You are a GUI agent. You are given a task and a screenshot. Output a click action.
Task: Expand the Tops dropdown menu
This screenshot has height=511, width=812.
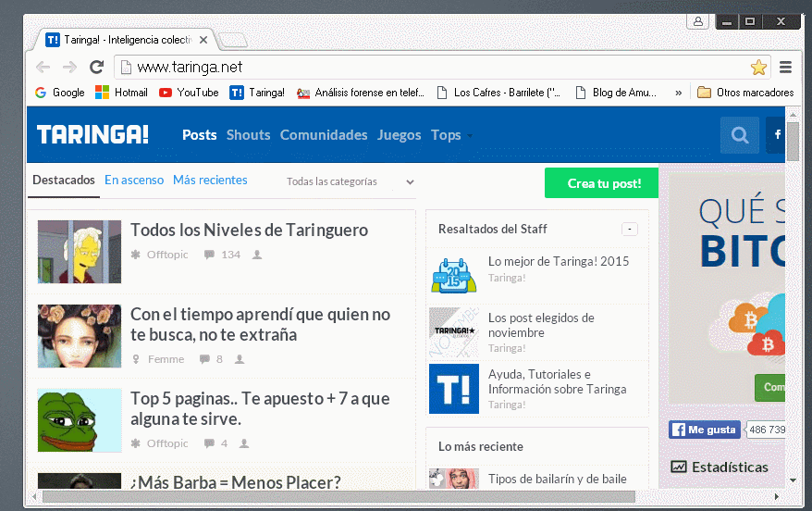click(x=451, y=135)
